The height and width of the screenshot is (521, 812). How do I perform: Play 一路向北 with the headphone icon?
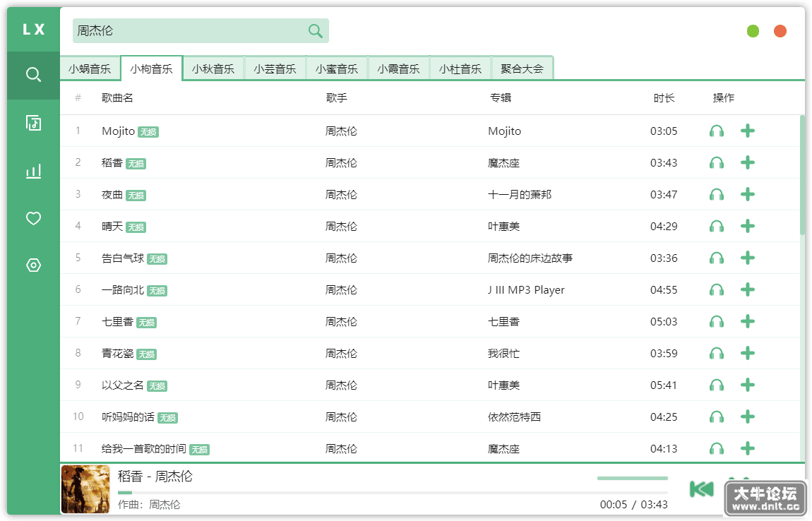(x=717, y=290)
